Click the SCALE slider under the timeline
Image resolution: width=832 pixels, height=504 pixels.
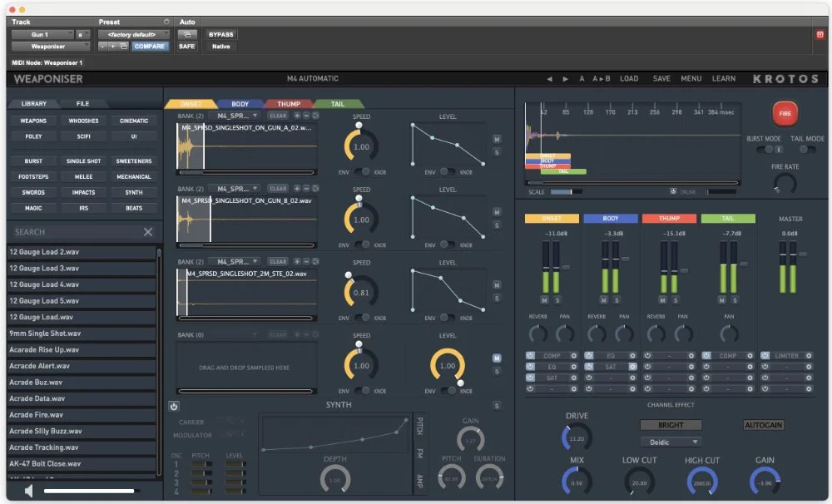566,191
